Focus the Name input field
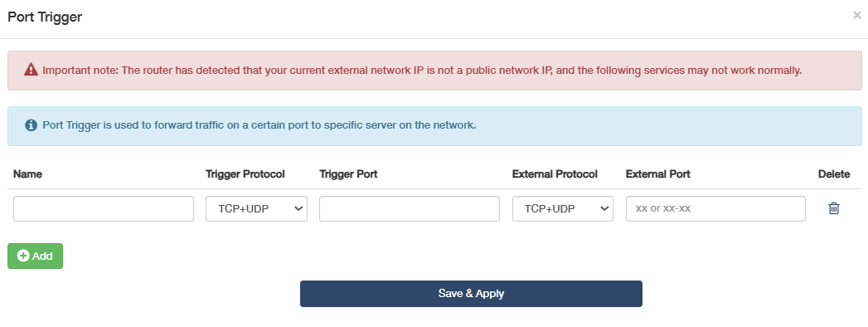868x327 pixels. point(104,208)
